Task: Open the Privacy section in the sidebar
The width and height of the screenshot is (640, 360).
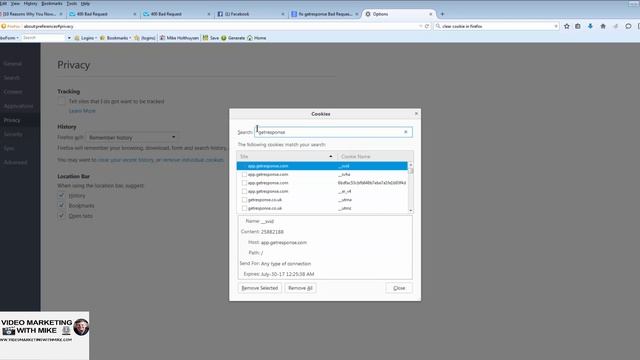Action: click(20, 120)
